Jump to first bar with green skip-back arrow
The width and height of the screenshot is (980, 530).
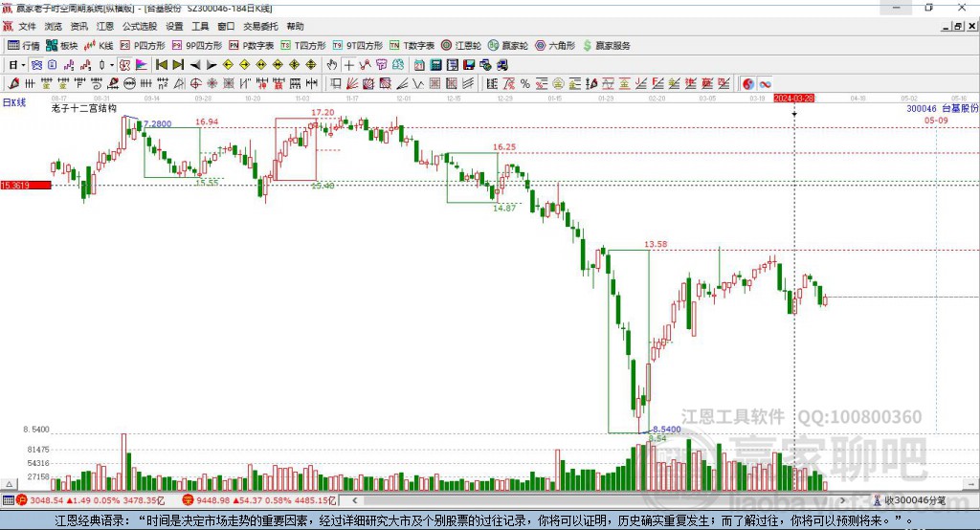click(161, 65)
